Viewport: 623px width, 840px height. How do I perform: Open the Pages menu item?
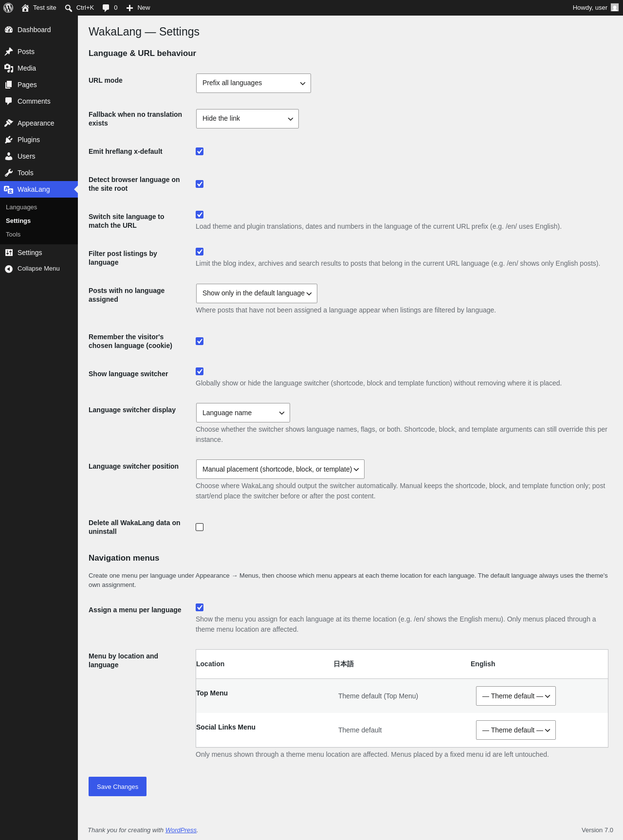39,85
